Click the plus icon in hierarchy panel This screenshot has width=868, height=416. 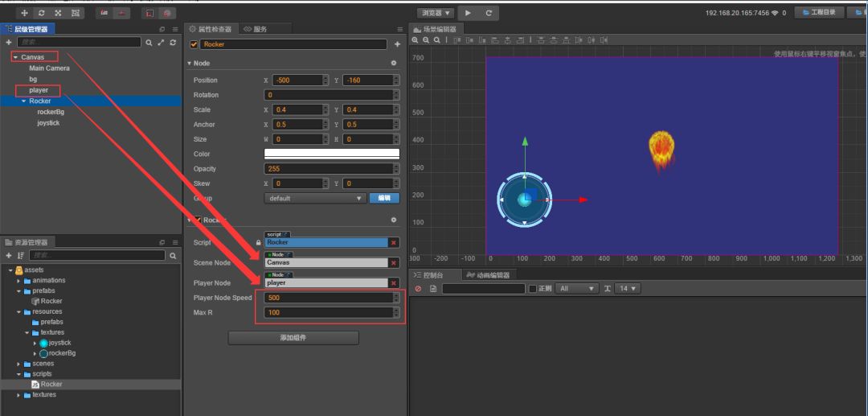[8, 42]
